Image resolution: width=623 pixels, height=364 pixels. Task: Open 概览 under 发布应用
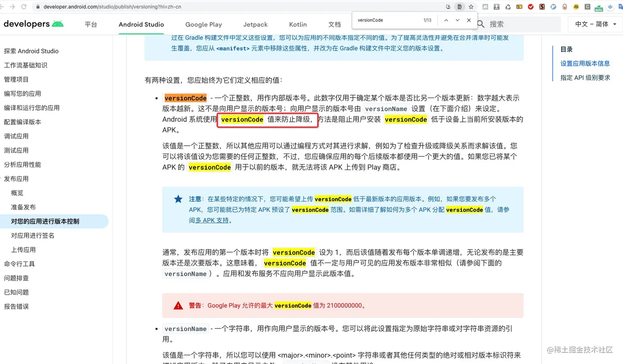(x=17, y=193)
